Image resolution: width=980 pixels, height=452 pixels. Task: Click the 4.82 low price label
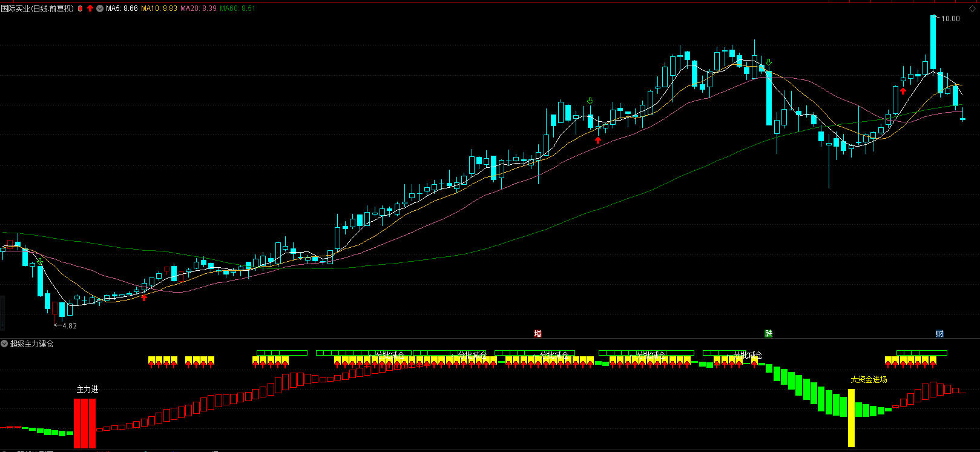click(70, 325)
